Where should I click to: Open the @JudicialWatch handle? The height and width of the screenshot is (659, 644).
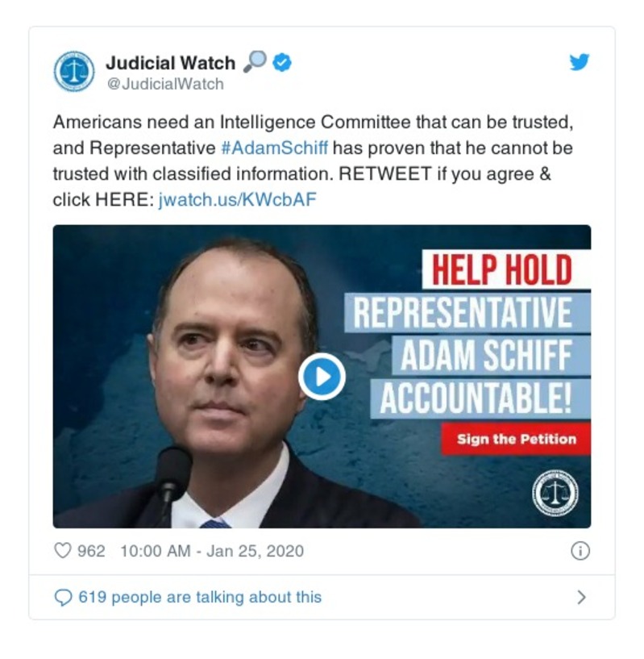click(x=165, y=84)
